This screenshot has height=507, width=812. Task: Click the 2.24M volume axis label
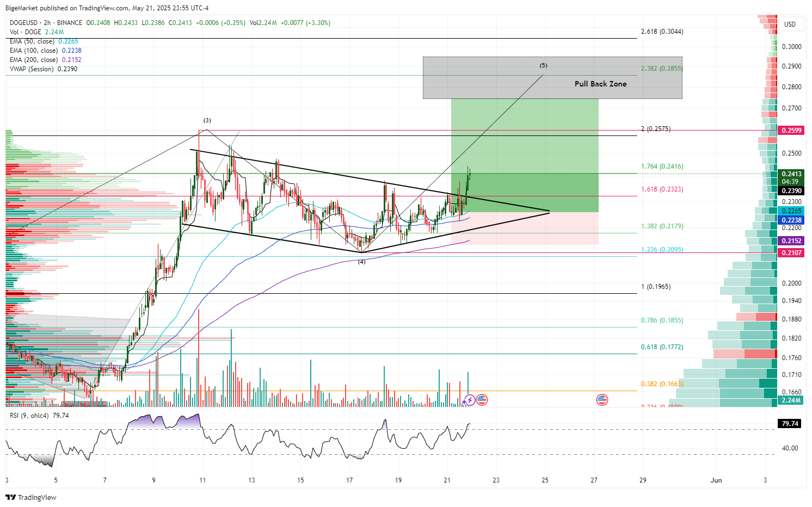(x=791, y=400)
